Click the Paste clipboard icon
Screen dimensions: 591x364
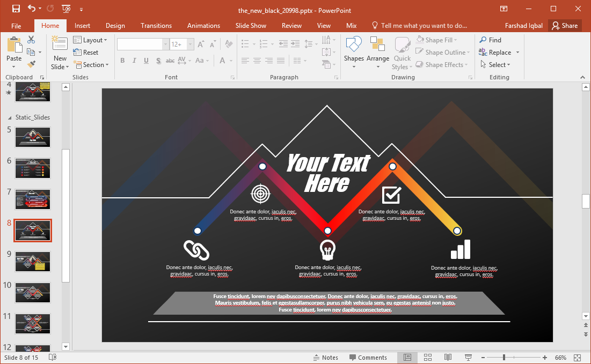pyautogui.click(x=14, y=46)
